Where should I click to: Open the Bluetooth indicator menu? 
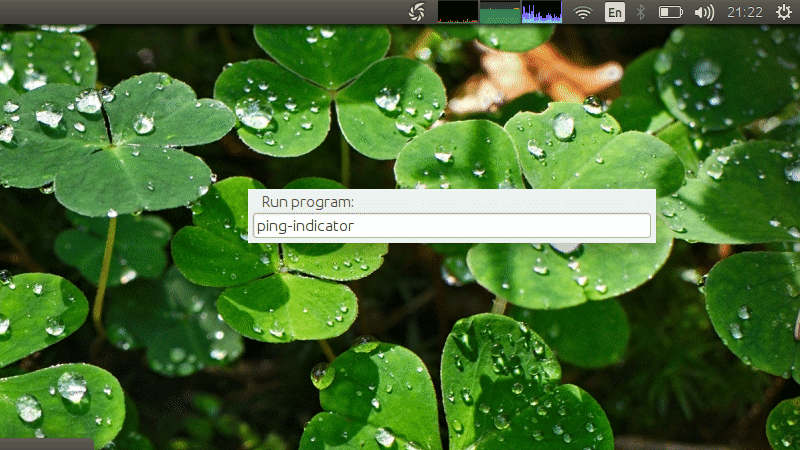[x=641, y=12]
